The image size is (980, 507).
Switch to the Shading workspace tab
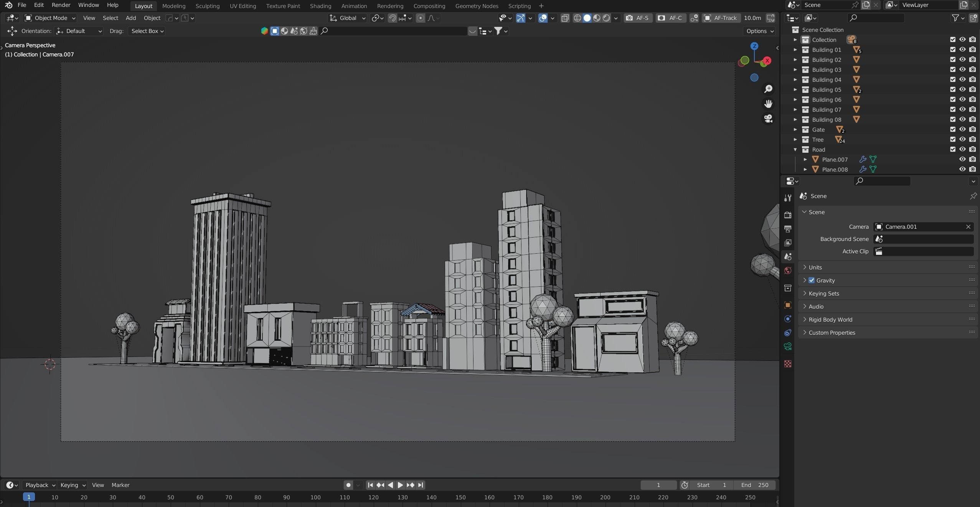(320, 6)
